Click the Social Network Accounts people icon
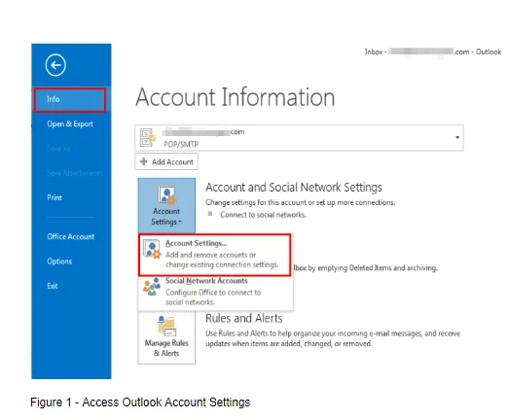Image resolution: width=508 pixels, height=420 pixels. [x=152, y=286]
